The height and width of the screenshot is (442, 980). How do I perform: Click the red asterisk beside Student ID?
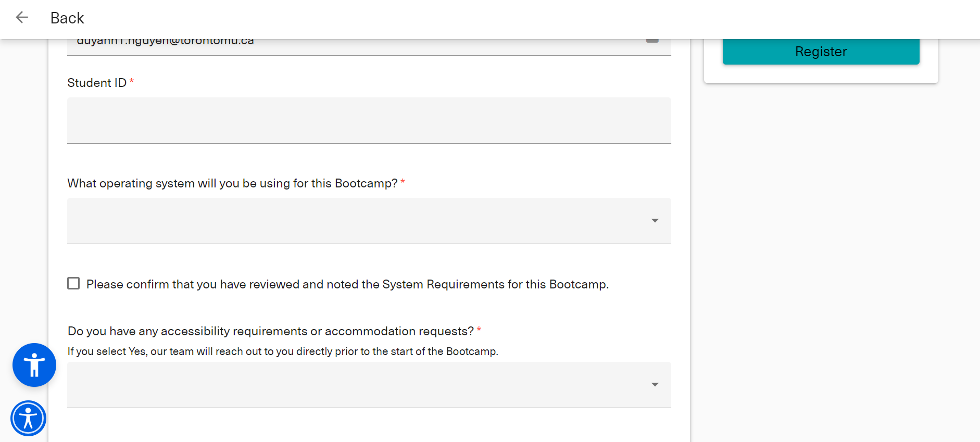[x=132, y=81]
